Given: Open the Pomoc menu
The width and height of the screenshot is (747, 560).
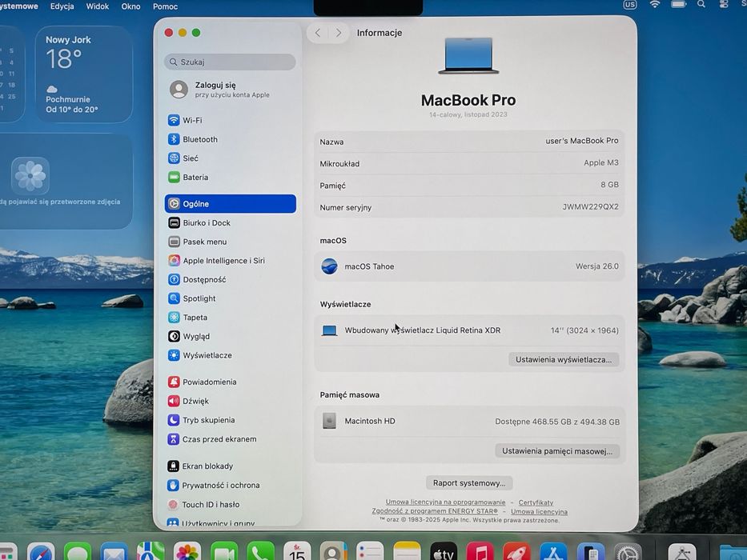Looking at the screenshot, I should (165, 6).
